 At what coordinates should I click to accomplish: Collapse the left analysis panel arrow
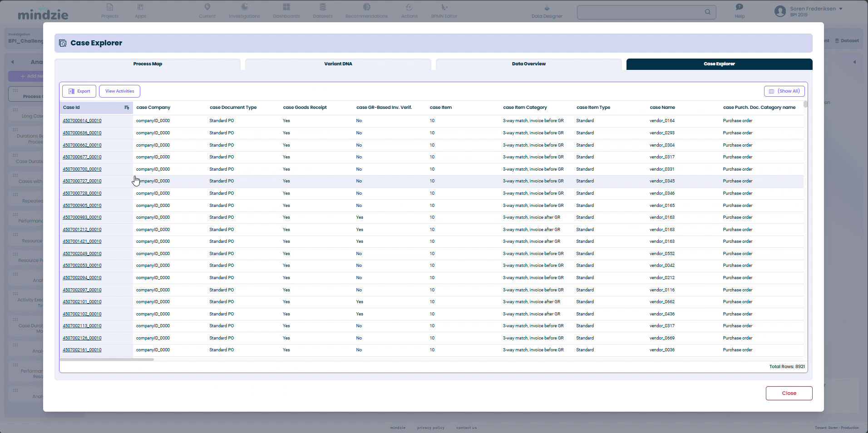pyautogui.click(x=12, y=62)
